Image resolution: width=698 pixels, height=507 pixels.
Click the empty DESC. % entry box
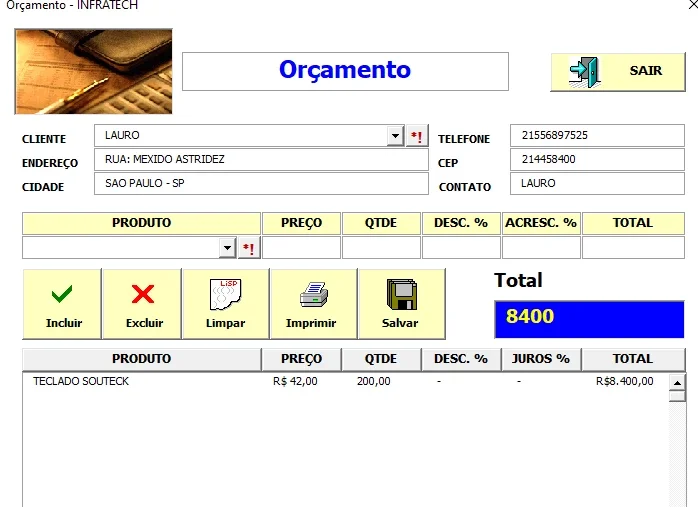coord(461,248)
